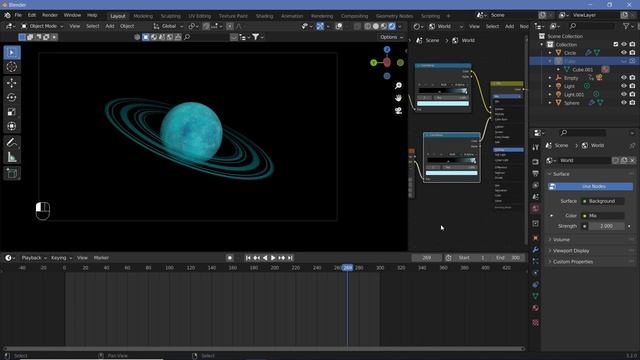Open the Material properties tab icon
This screenshot has width=640, height=360.
[536, 308]
